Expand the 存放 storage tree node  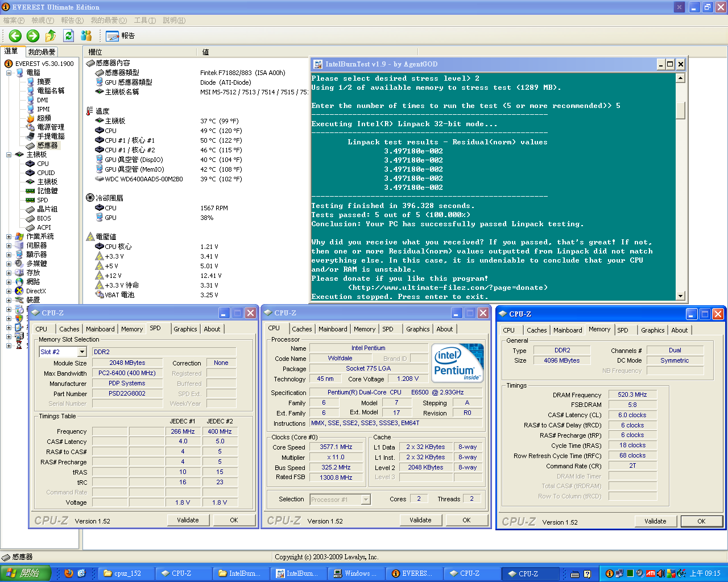click(9, 273)
